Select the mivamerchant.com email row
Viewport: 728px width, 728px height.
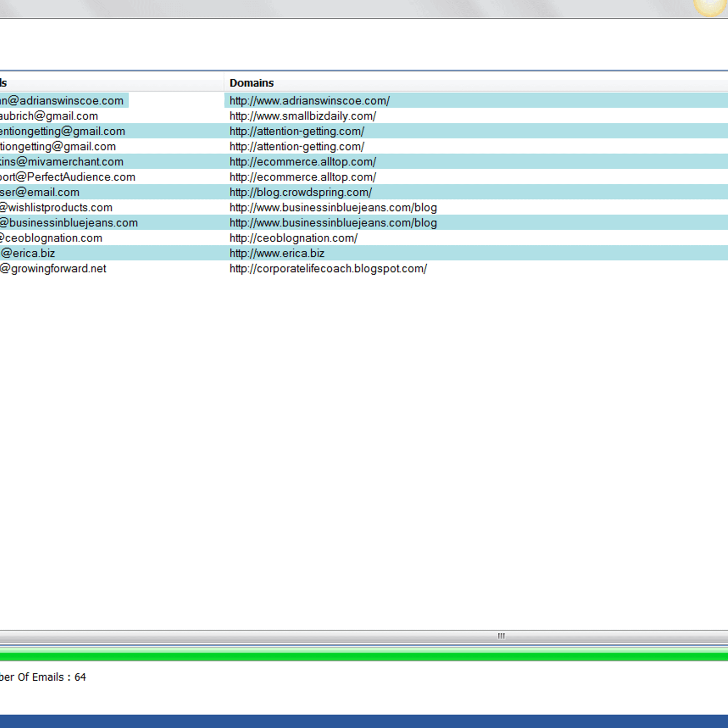pos(61,162)
